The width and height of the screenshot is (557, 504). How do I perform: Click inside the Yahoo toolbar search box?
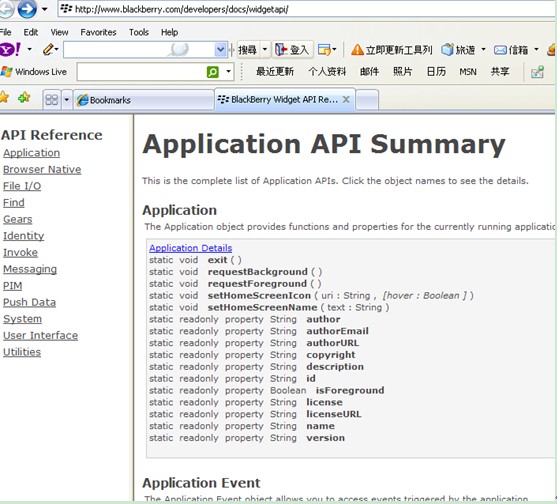pyautogui.click(x=139, y=50)
